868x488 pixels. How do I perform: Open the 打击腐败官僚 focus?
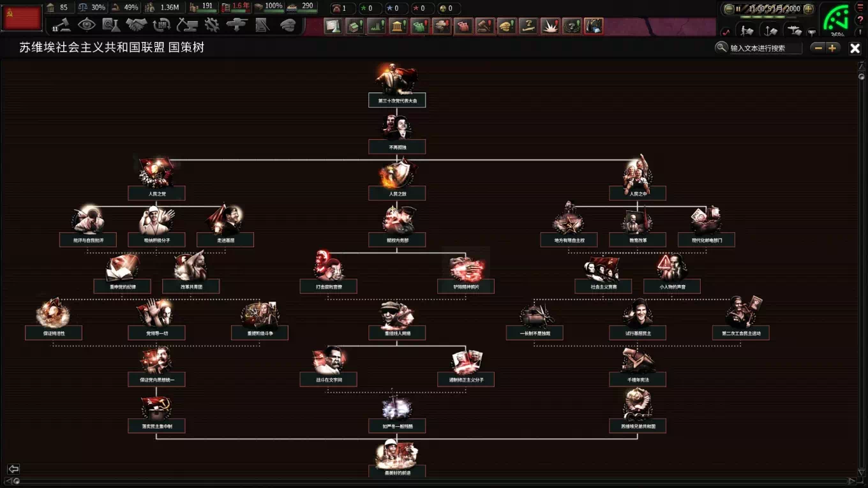click(329, 286)
